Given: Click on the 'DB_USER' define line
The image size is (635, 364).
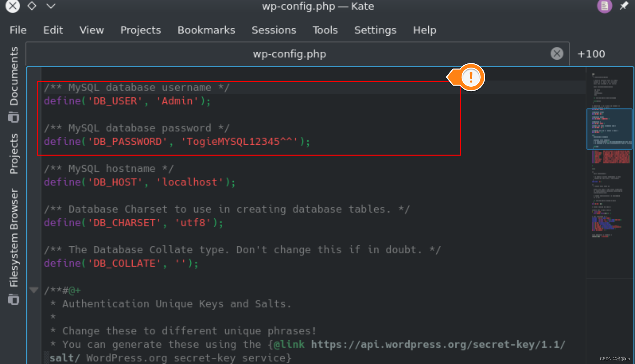Looking at the screenshot, I should point(127,101).
